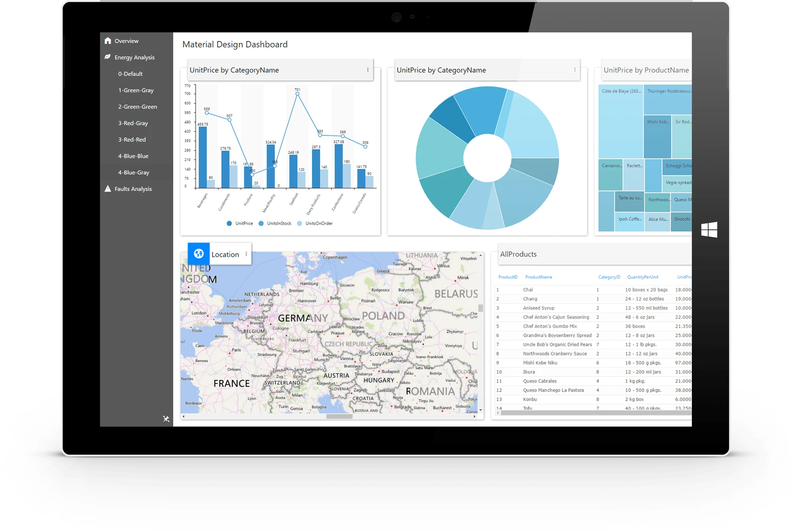The width and height of the screenshot is (792, 532).
Task: Sort by CategoryID column header
Action: [x=609, y=277]
